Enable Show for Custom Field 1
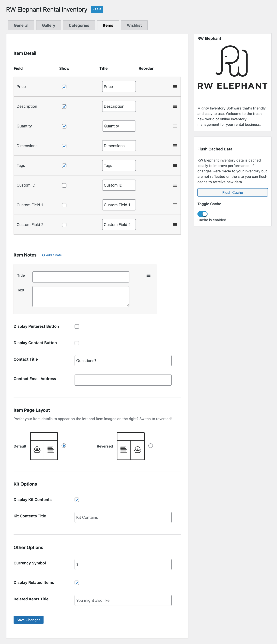 point(64,205)
